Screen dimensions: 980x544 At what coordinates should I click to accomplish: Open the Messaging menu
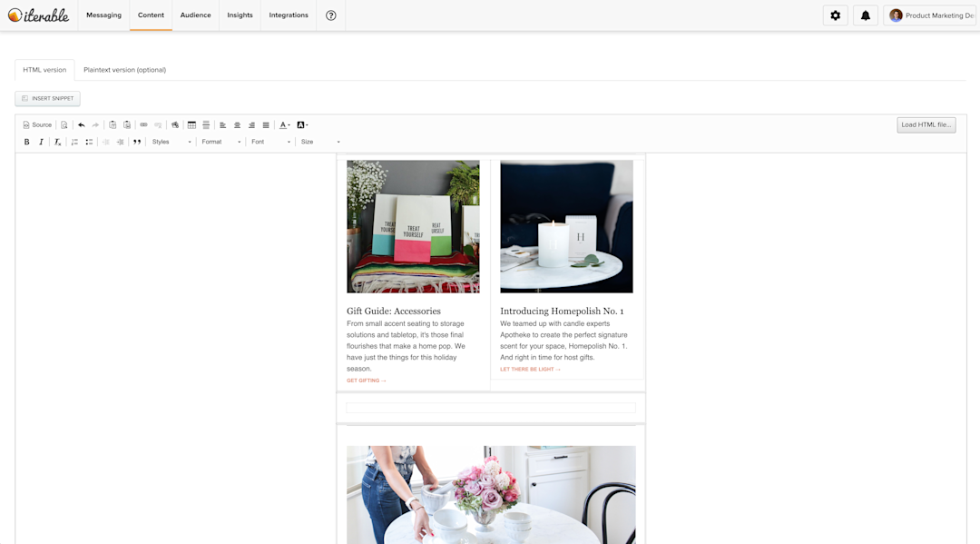(x=103, y=15)
